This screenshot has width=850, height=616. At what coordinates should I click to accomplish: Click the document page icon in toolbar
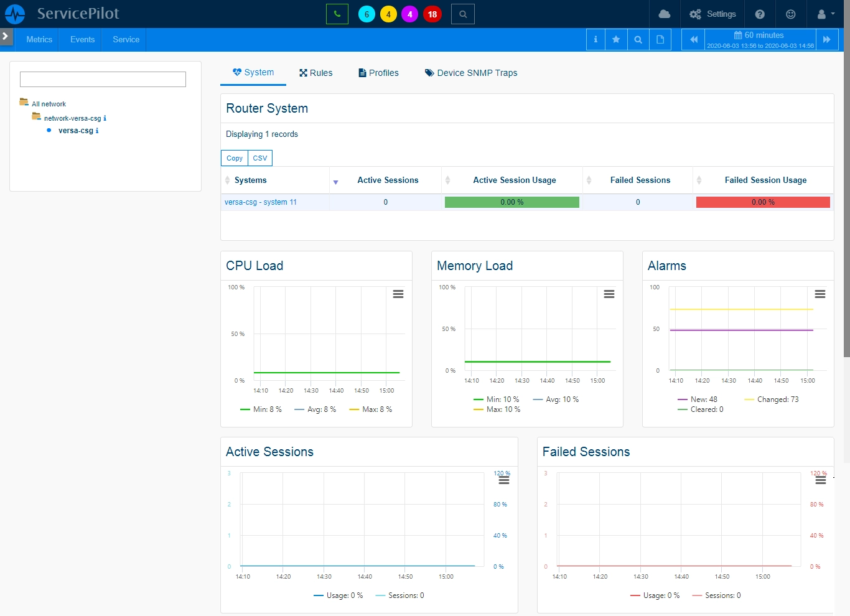tap(660, 39)
